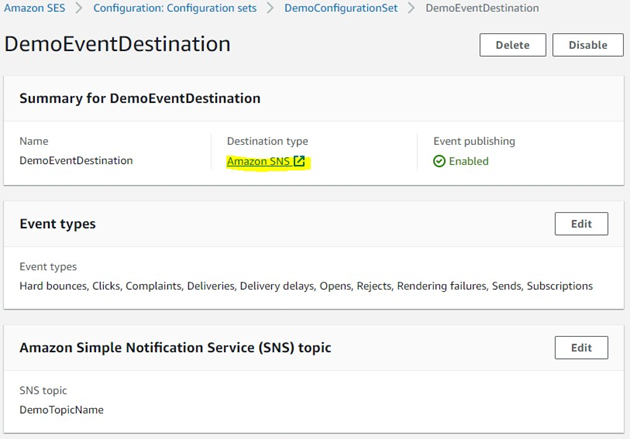
Task: Click the list of event types text
Action: click(306, 286)
